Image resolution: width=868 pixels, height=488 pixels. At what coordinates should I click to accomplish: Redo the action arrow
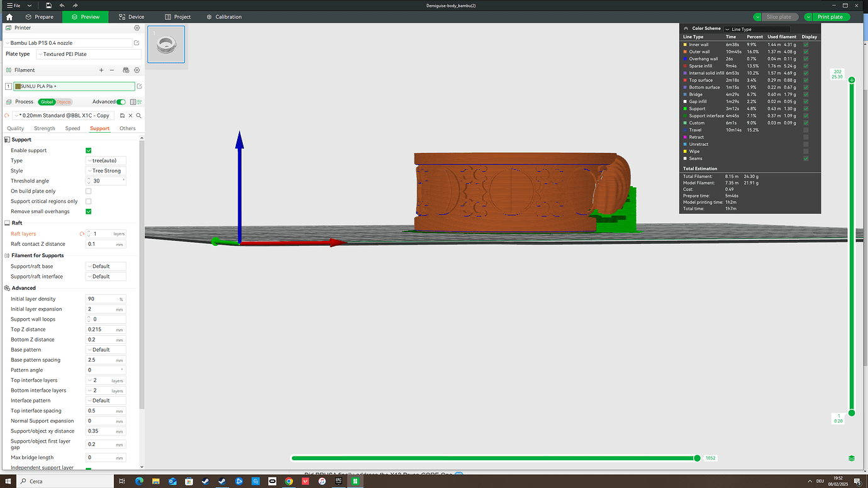[75, 6]
